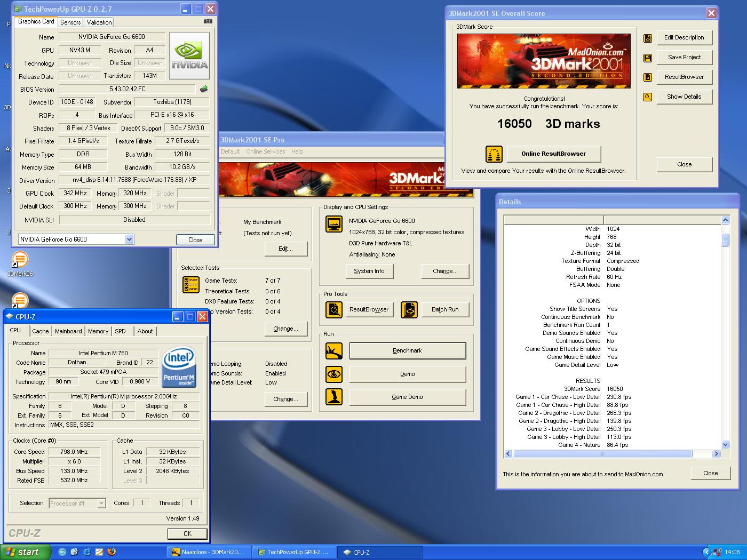Viewport: 747px width, 560px height.
Task: Click Close in the GPU-Z window
Action: pos(195,240)
